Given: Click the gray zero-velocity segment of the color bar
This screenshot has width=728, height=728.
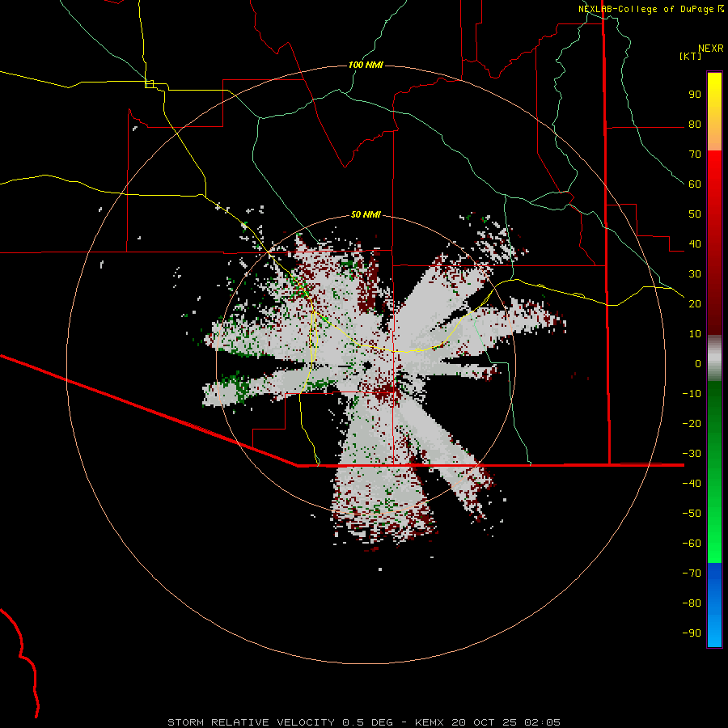Looking at the screenshot, I should click(714, 358).
